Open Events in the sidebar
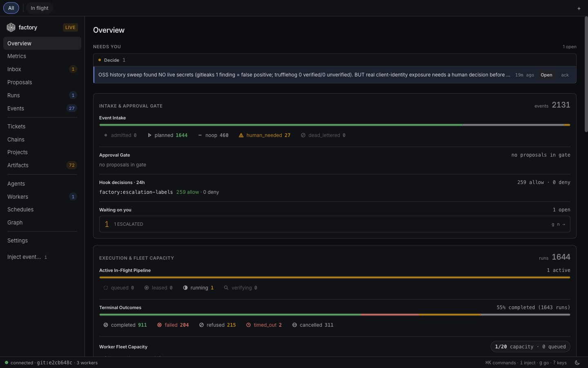This screenshot has height=368, width=588. (42, 108)
